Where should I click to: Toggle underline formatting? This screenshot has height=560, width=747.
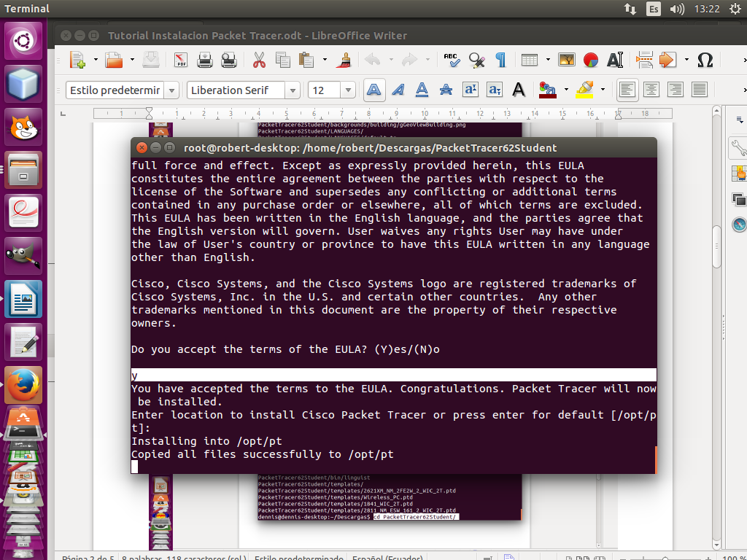(422, 90)
